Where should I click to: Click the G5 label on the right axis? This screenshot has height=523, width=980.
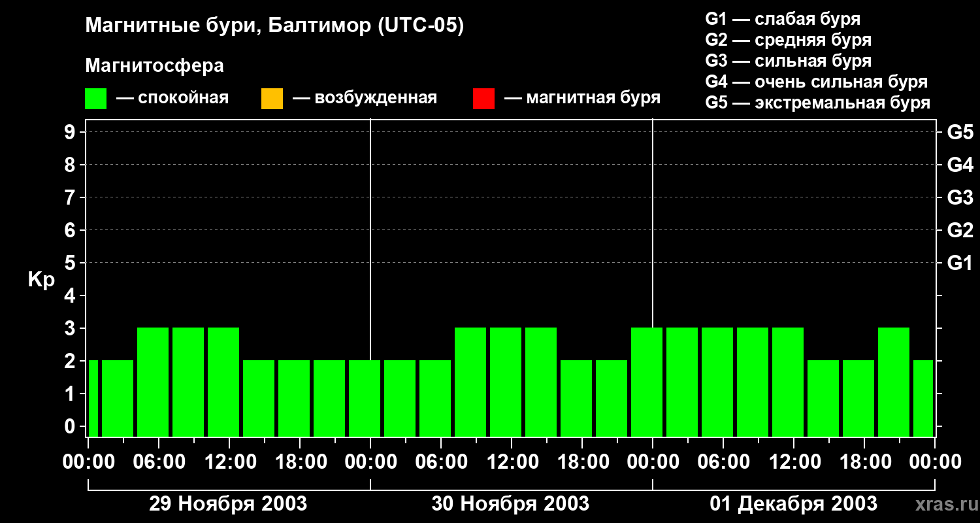[x=960, y=132]
